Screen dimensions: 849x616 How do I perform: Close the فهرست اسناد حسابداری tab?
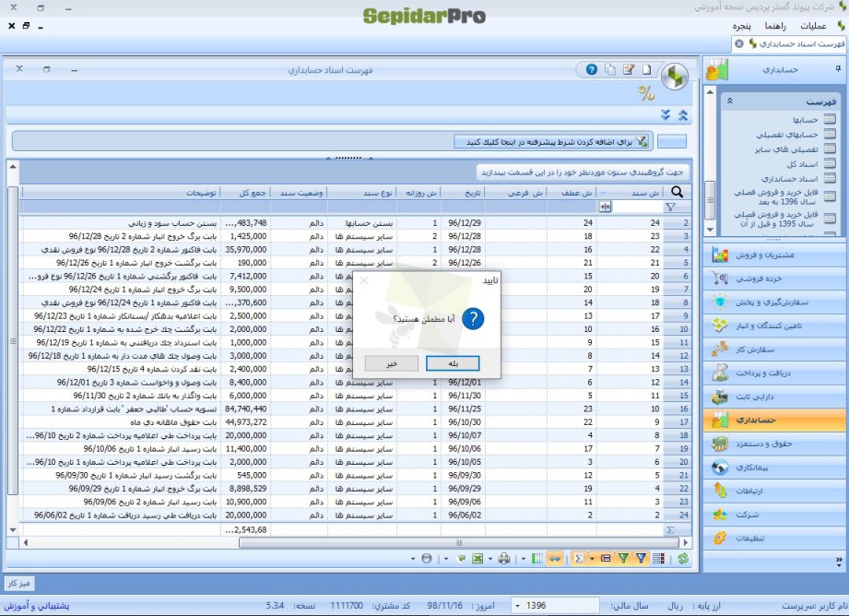coord(739,43)
